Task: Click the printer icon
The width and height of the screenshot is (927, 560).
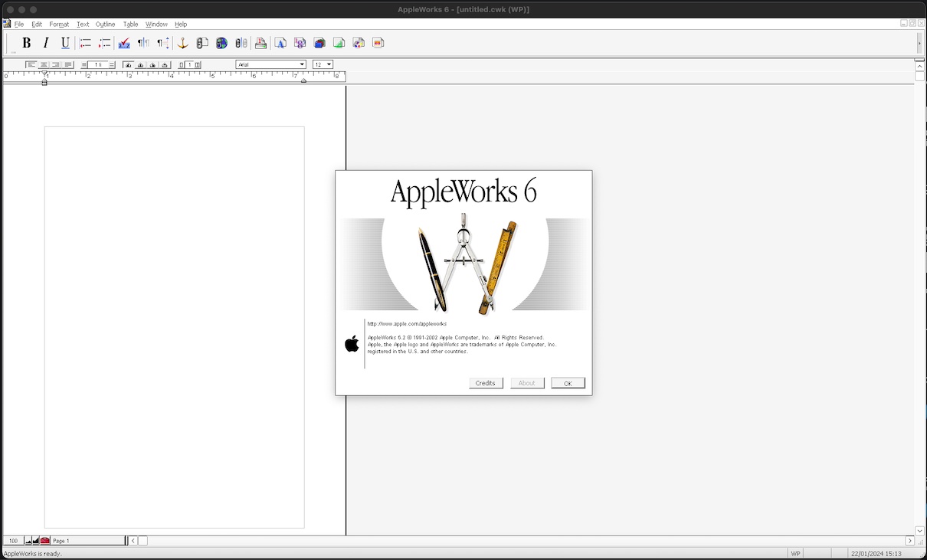Action: click(x=260, y=44)
